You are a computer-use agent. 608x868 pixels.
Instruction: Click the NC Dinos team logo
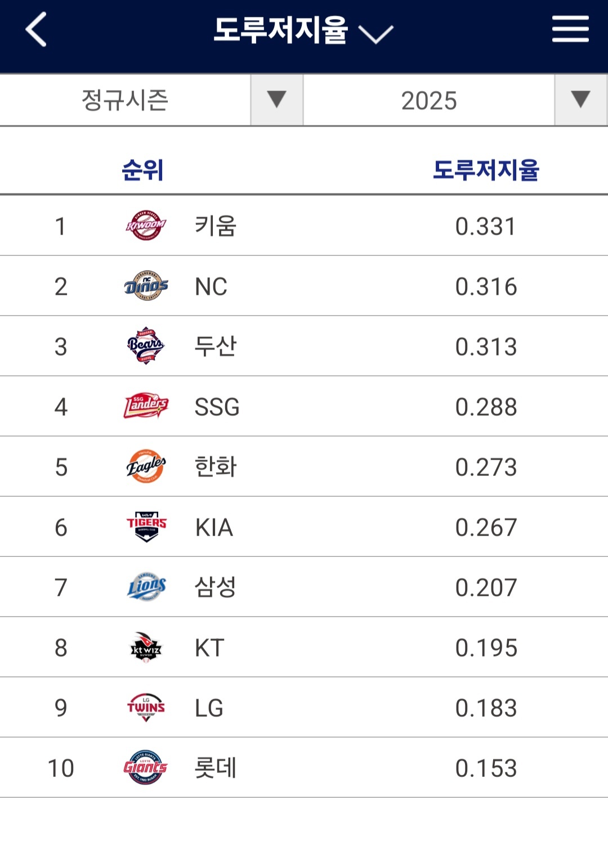click(146, 286)
